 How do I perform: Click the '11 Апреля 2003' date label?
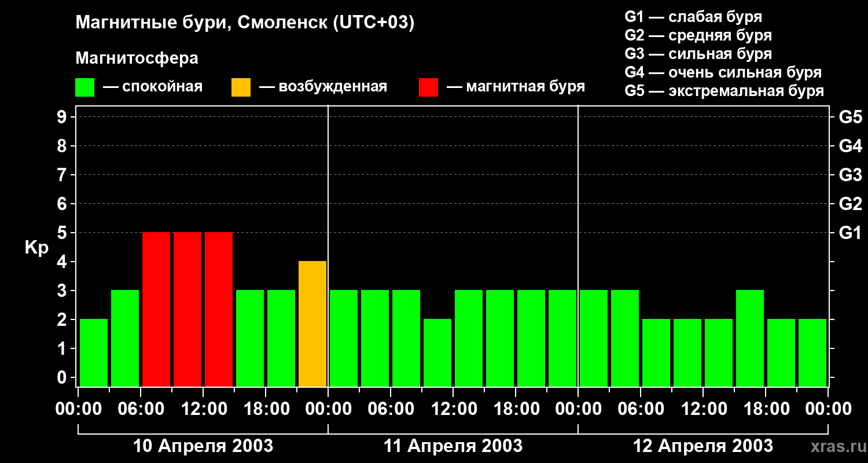(453, 446)
